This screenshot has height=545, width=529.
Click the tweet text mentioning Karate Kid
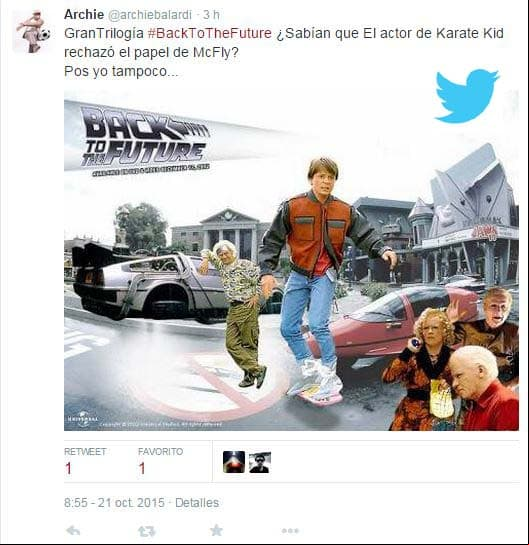click(284, 52)
